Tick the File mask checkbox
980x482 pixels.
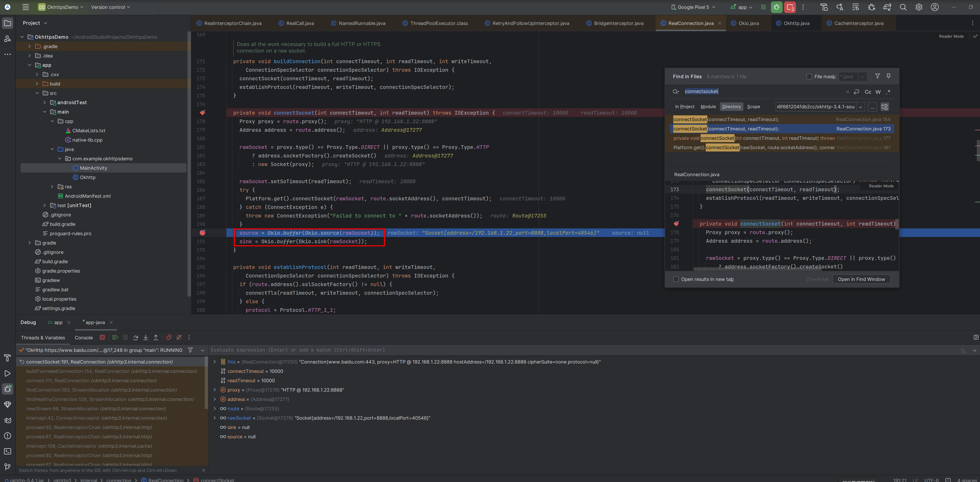pyautogui.click(x=809, y=77)
